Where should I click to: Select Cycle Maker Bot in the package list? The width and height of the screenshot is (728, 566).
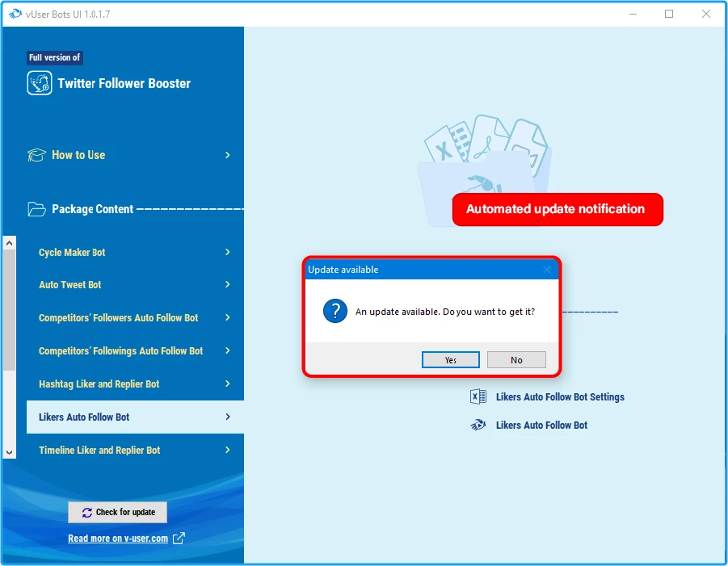[135, 252]
